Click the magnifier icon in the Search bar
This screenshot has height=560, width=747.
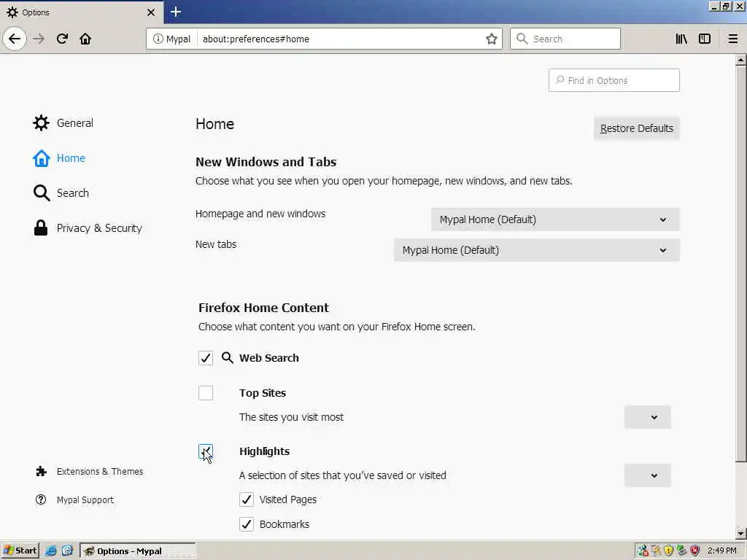point(522,39)
